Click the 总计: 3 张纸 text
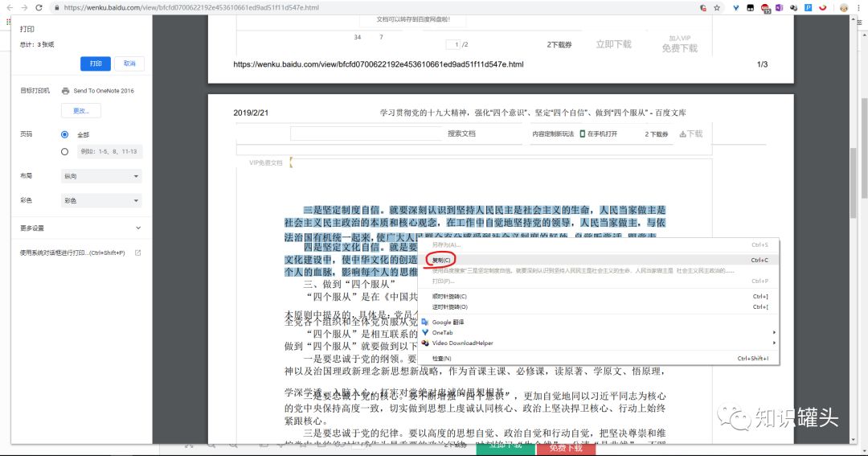The image size is (868, 456). coord(37,44)
